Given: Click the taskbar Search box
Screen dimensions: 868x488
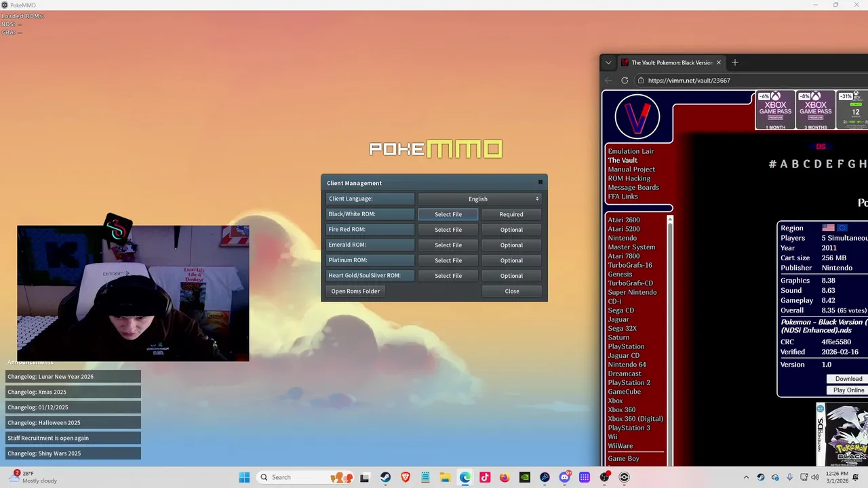Looking at the screenshot, I should (307, 477).
